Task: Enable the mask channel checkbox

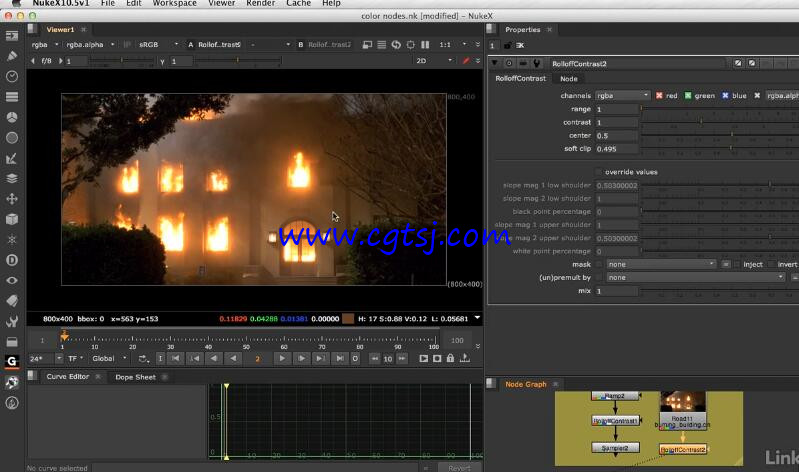Action: (599, 264)
